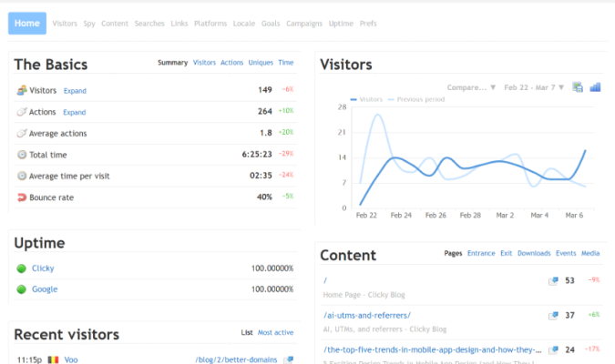Image resolution: width=615 pixels, height=364 pixels.
Task: Click the Total time clock icon
Action: (22, 155)
